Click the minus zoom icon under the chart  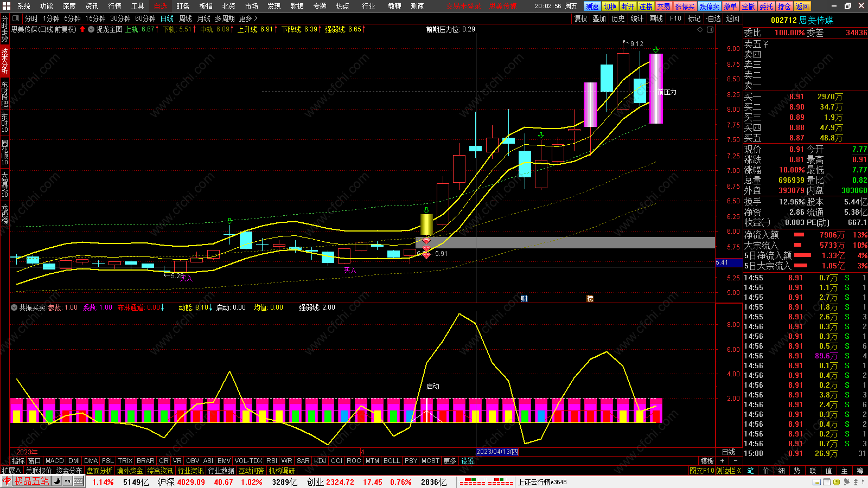coord(735,461)
